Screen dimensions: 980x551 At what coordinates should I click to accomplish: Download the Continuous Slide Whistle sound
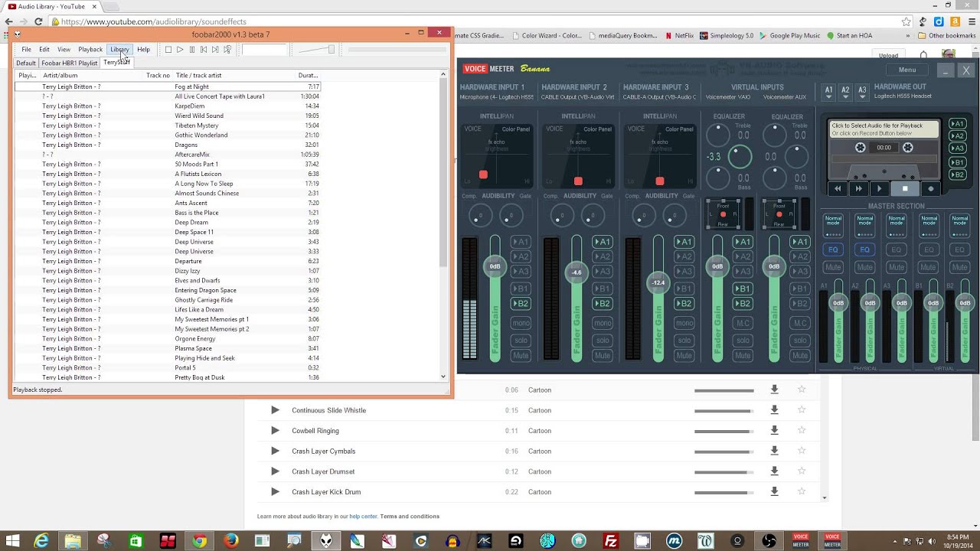tap(774, 410)
